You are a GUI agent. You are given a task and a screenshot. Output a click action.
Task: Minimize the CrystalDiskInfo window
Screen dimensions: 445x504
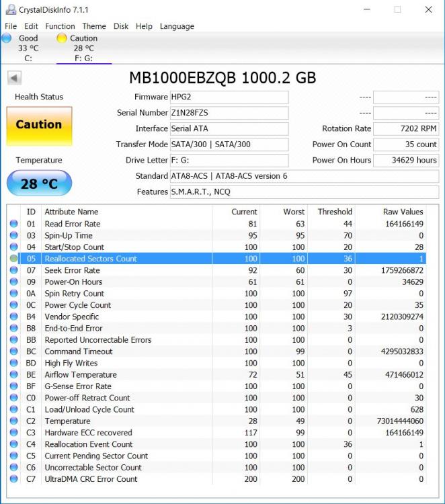coord(367,9)
